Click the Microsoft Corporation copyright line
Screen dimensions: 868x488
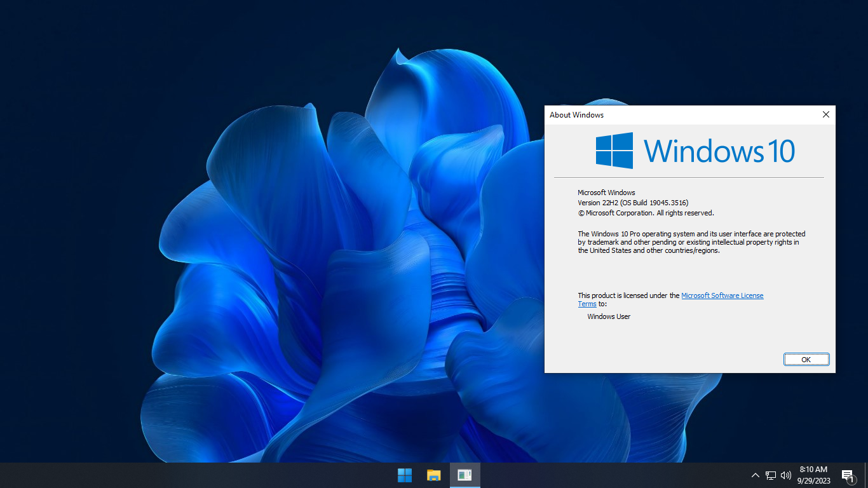(x=646, y=213)
